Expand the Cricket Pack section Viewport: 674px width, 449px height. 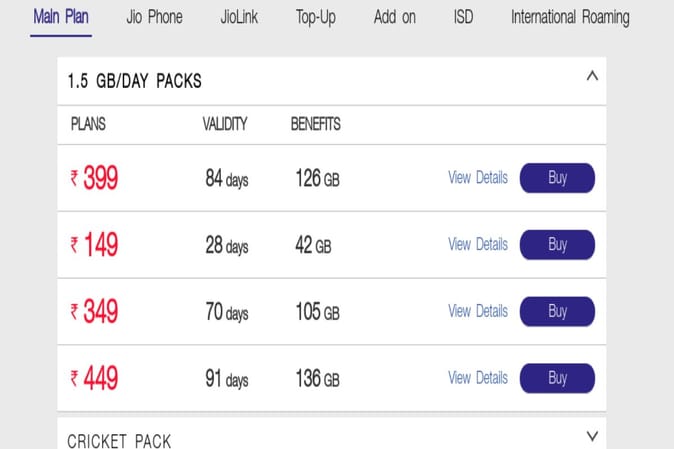click(x=592, y=436)
